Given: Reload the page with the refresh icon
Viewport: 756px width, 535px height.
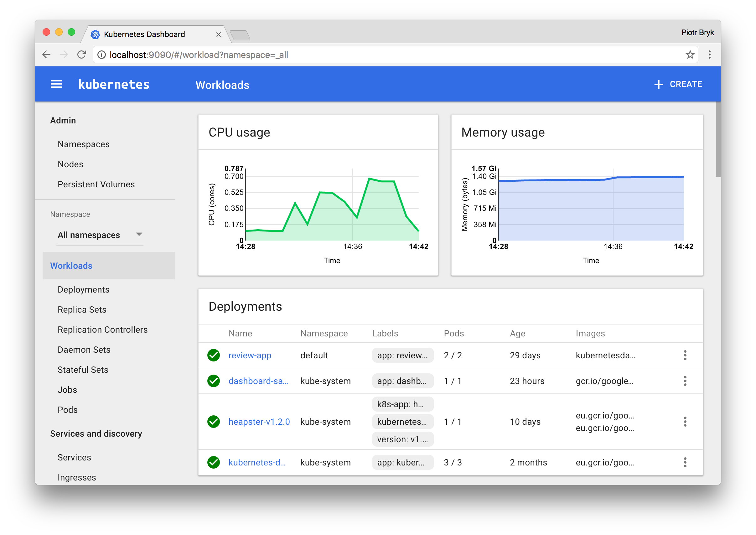Looking at the screenshot, I should coord(81,55).
